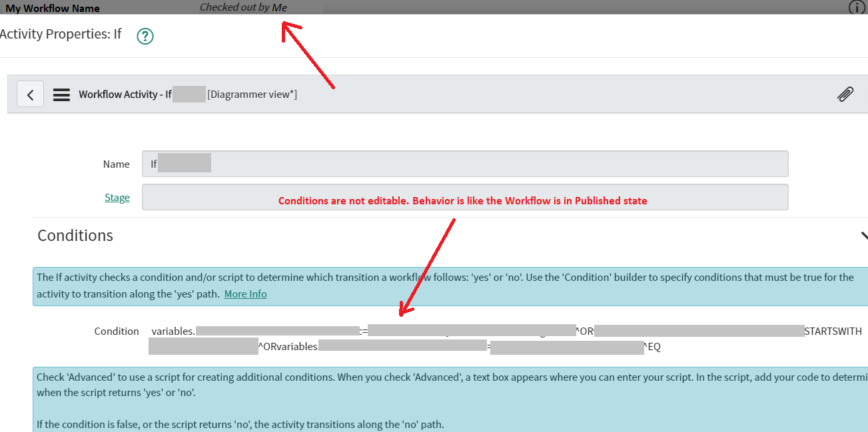Open the Stage field selector
Screen dimensions: 868x432
tap(464, 197)
